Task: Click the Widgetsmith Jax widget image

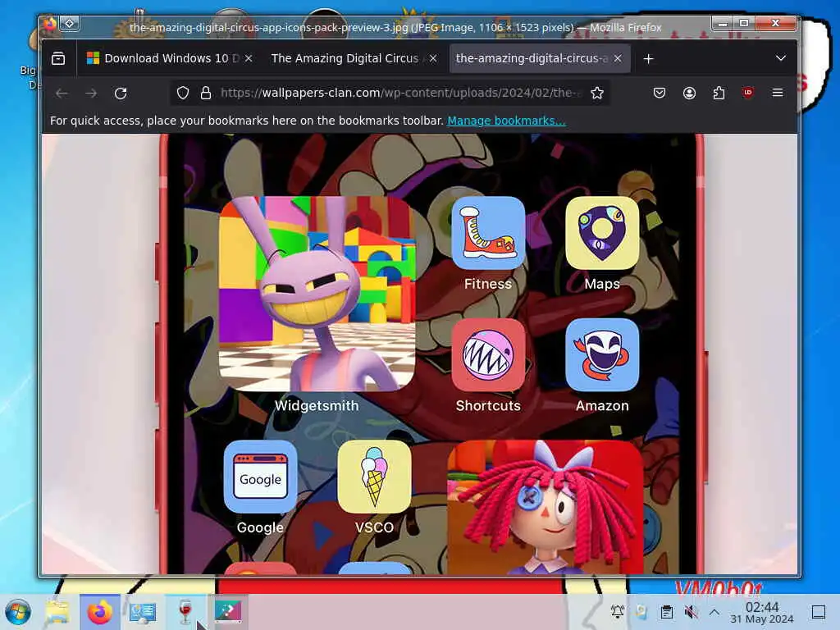Action: click(x=317, y=294)
